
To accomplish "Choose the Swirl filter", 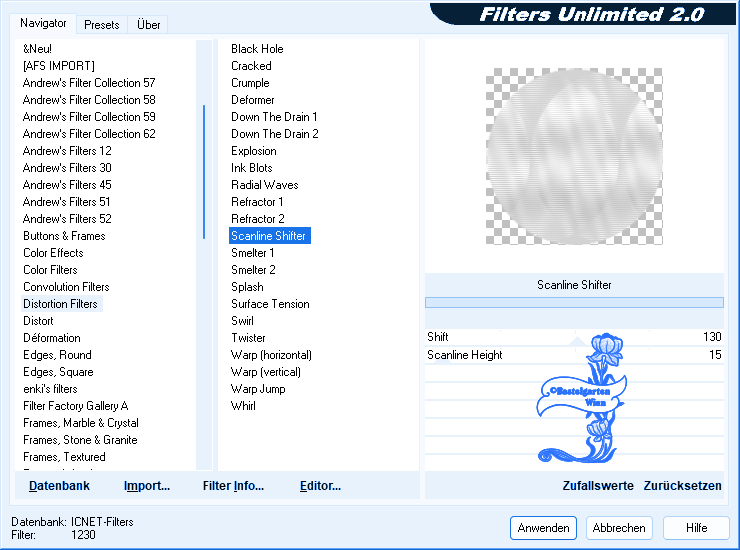I will 242,321.
